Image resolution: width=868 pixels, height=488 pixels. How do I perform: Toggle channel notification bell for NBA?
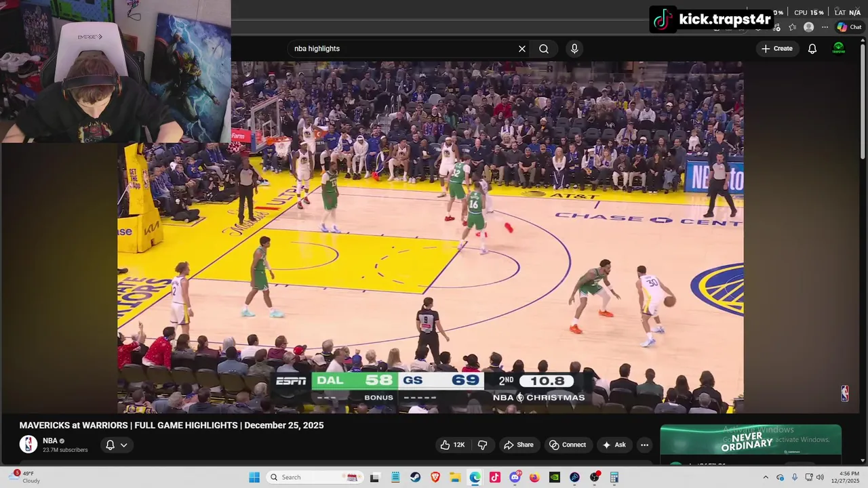pyautogui.click(x=110, y=445)
